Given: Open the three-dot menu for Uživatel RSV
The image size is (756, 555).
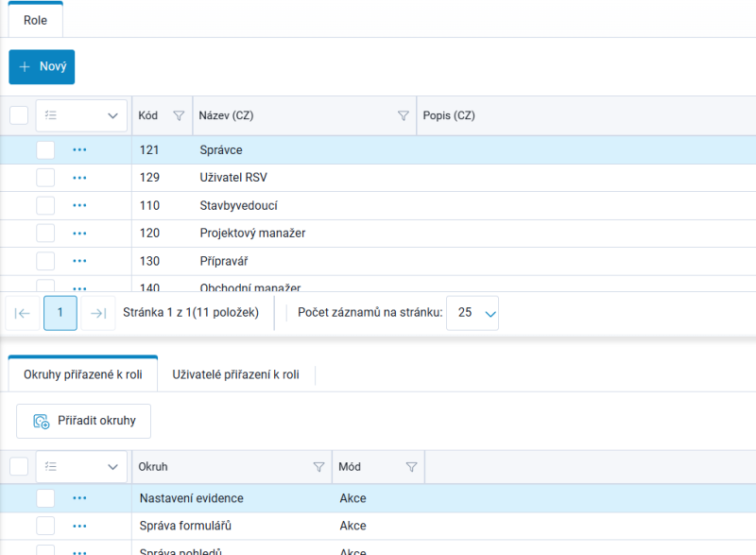Looking at the screenshot, I should 79,178.
